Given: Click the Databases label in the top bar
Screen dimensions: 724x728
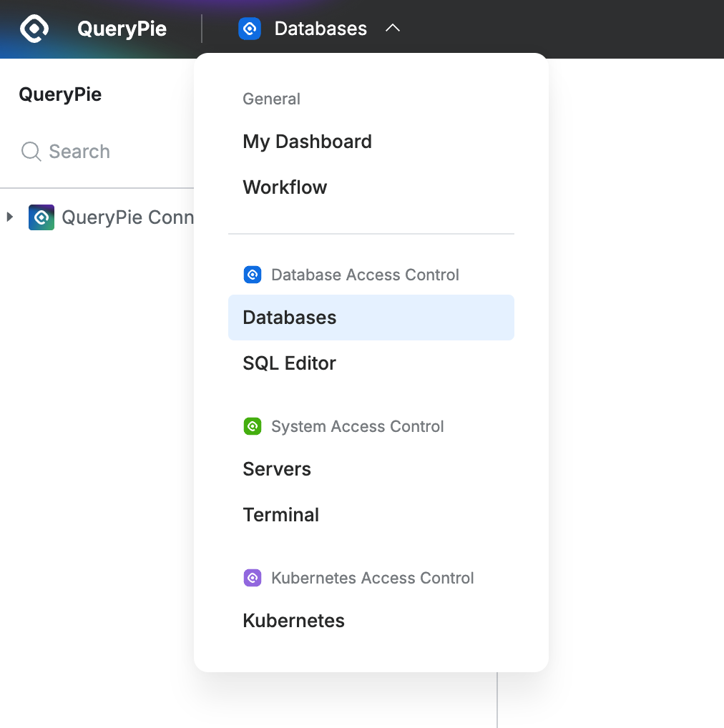Looking at the screenshot, I should click(x=321, y=29).
